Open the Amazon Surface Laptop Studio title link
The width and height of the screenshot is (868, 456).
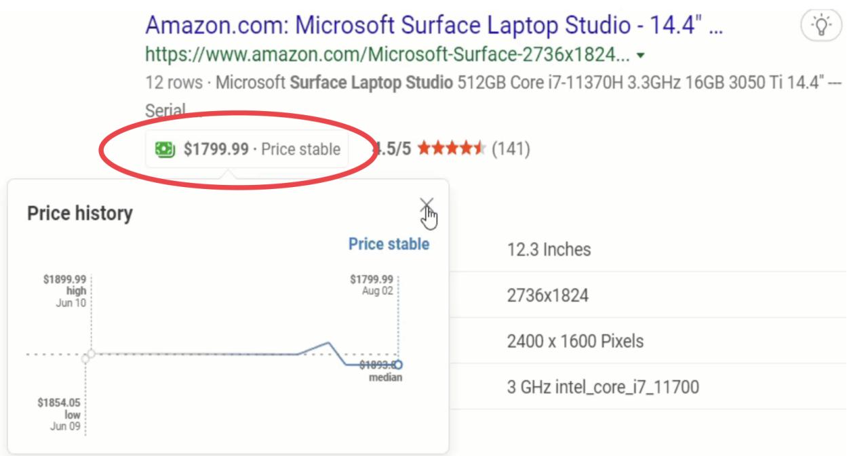tap(434, 26)
